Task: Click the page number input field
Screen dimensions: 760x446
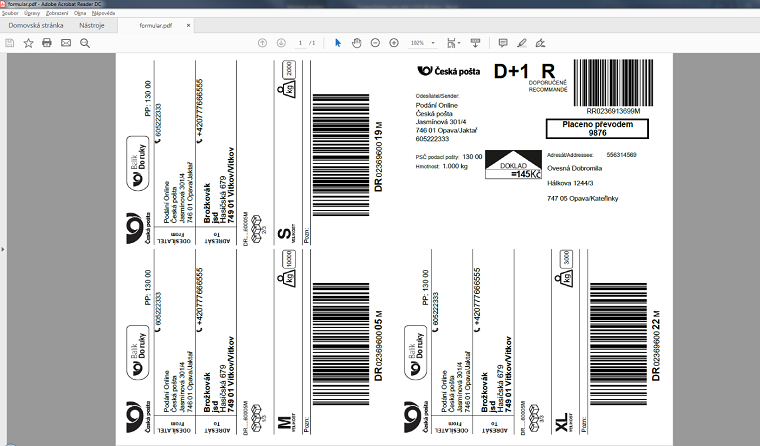Action: [301, 43]
